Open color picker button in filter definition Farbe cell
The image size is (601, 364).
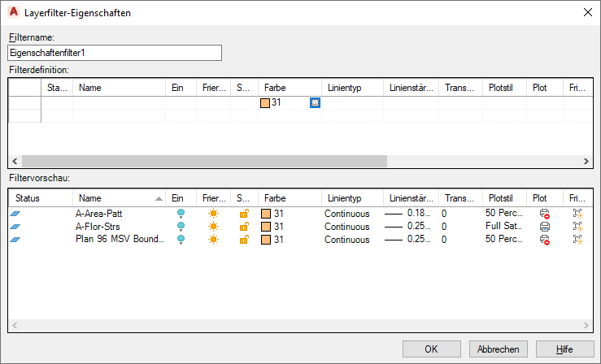(315, 103)
